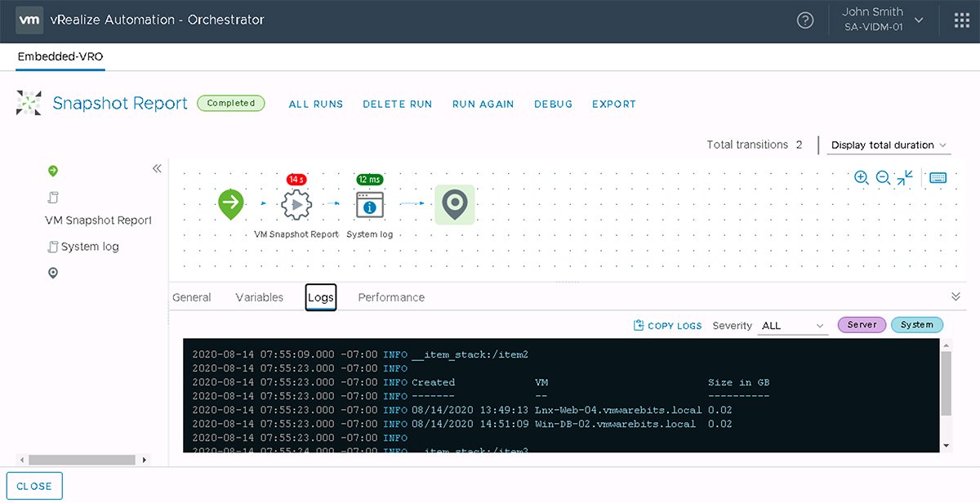Viewport: 980px width, 503px height.
Task: Click the VM Snapshot Report scriptable task node
Action: [296, 204]
